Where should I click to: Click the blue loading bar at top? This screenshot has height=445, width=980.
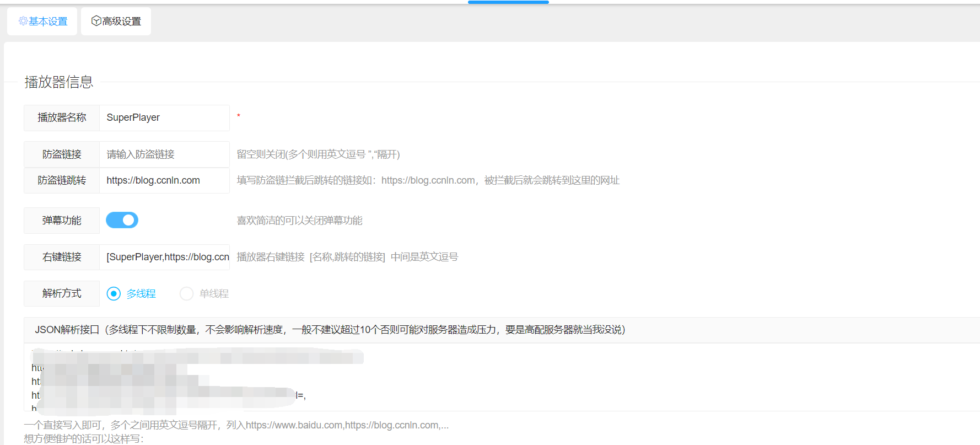[x=508, y=2]
